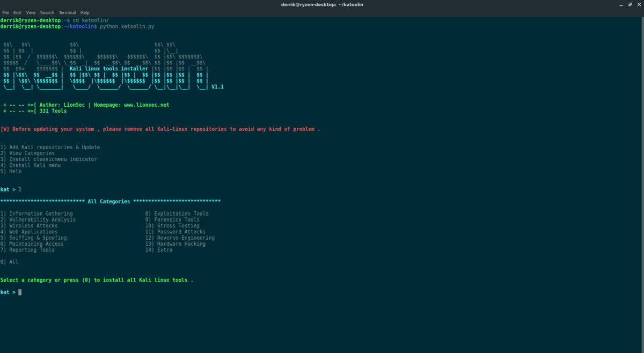
Task: Open the Terminal menu
Action: pos(67,12)
